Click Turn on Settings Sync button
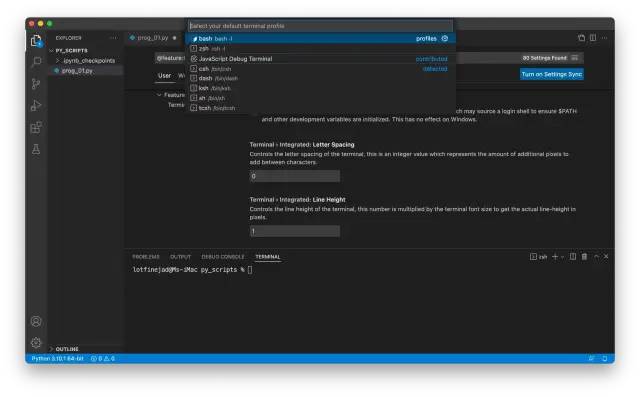This screenshot has height=397, width=640. (x=551, y=74)
